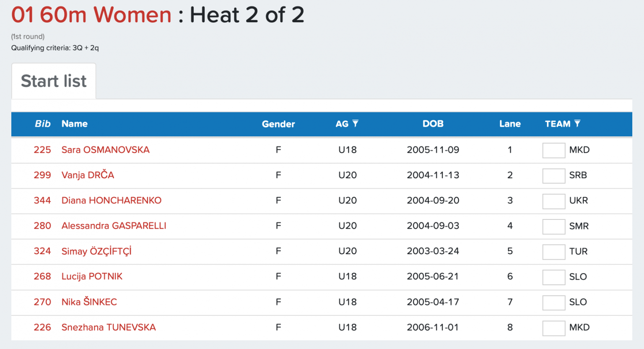Click the SMR flag image for Gasparelli
The width and height of the screenshot is (644, 349).
(553, 227)
